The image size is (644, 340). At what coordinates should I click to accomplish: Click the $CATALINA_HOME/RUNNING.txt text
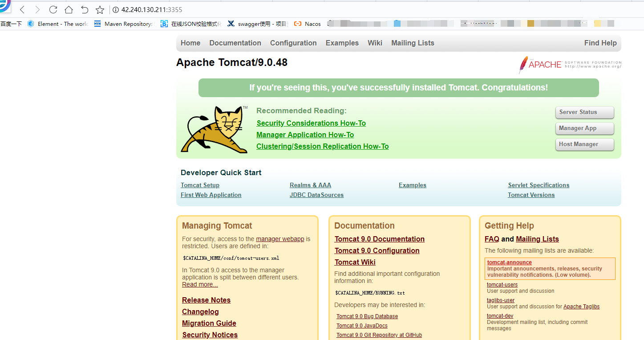370,293
